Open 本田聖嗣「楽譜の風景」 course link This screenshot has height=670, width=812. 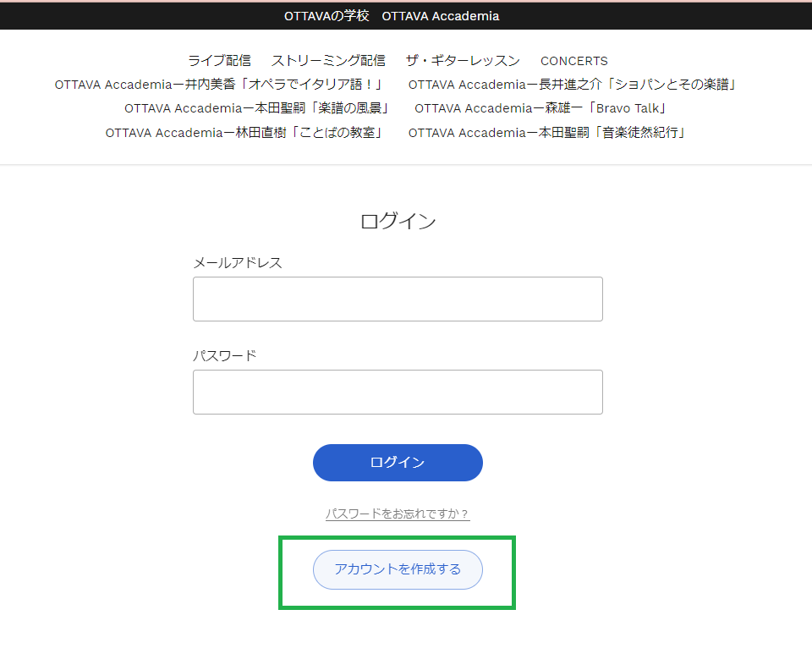coord(255,108)
